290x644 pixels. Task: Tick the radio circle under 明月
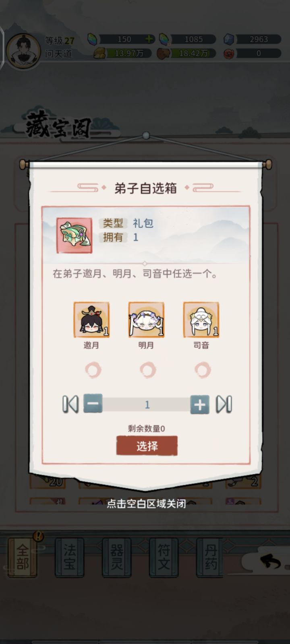pos(148,370)
